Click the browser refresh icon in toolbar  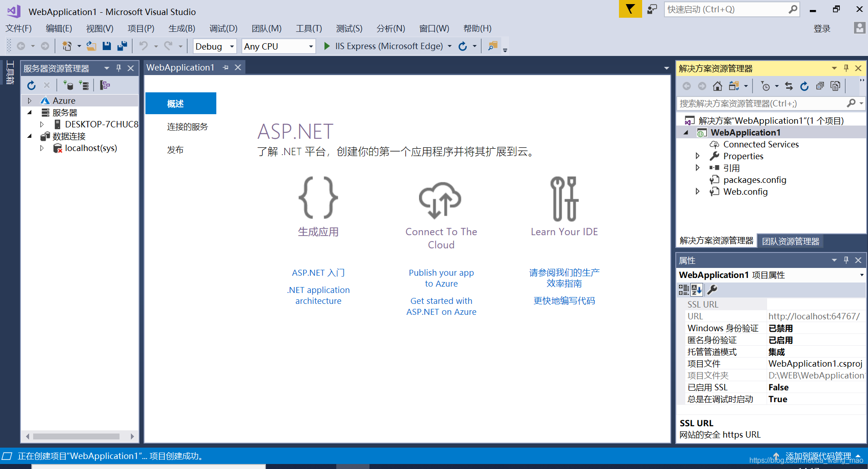point(463,46)
